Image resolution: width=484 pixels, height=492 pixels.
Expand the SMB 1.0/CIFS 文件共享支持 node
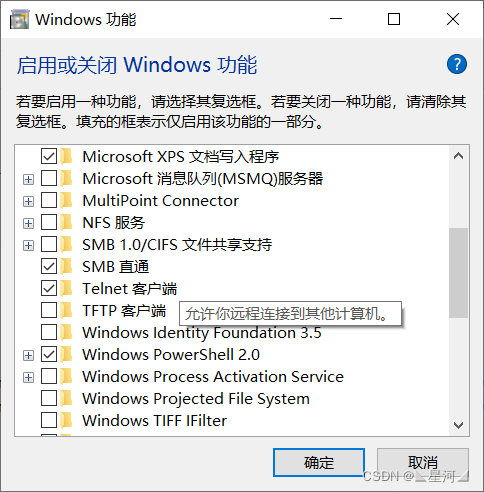[x=28, y=246]
